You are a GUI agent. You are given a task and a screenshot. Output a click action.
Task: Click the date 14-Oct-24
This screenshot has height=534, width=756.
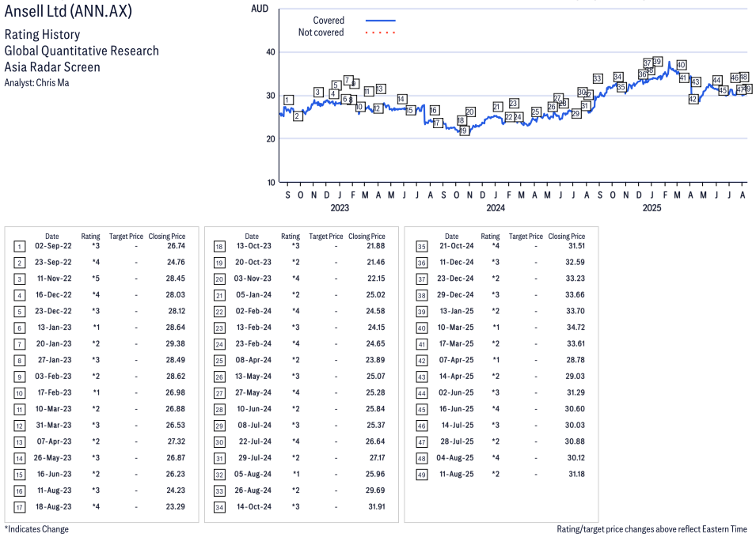tap(254, 506)
